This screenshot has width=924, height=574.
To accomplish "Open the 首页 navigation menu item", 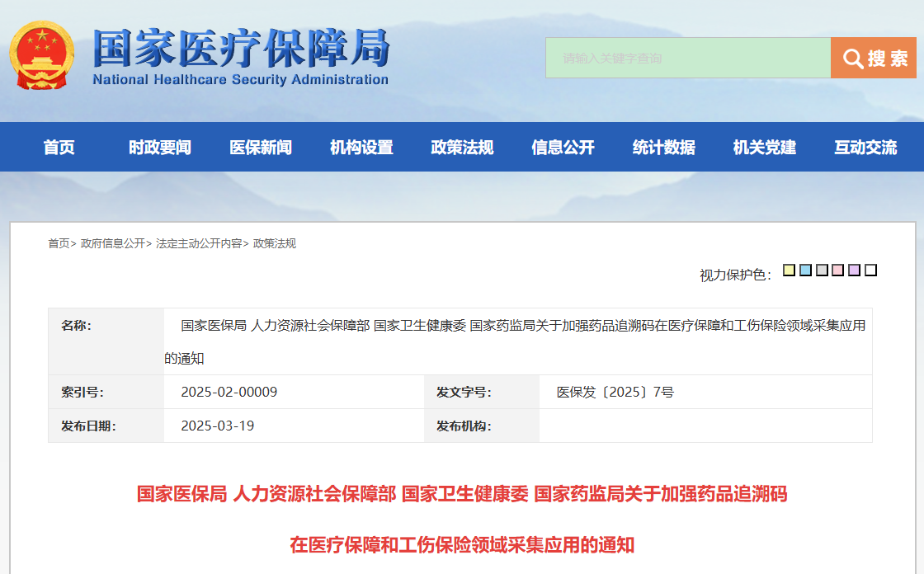I will 59,148.
